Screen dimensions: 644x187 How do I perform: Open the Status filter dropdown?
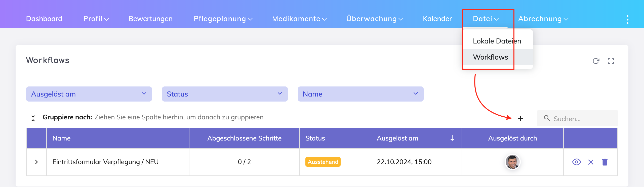click(x=225, y=94)
